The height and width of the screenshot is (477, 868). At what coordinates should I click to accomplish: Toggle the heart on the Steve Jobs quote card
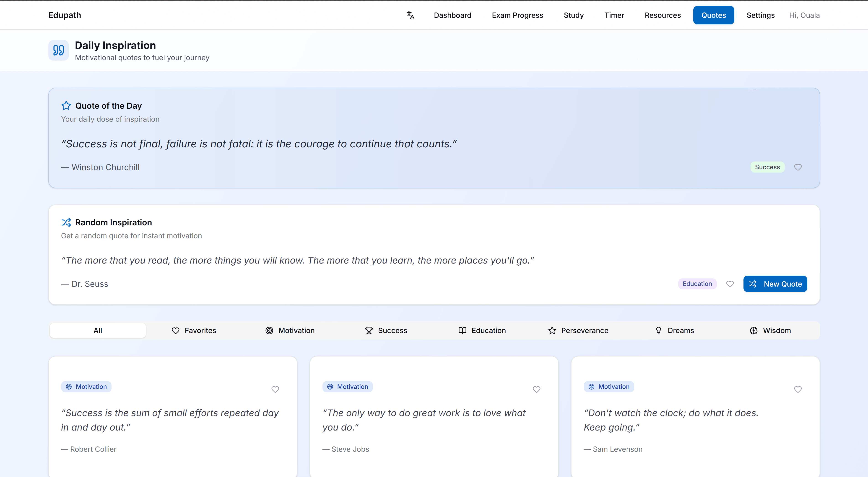click(536, 390)
